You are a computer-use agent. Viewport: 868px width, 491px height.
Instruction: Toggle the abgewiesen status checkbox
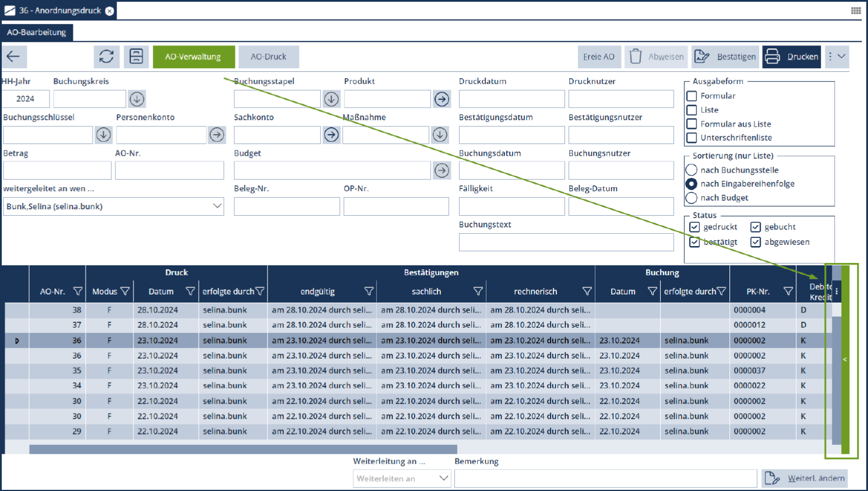756,242
